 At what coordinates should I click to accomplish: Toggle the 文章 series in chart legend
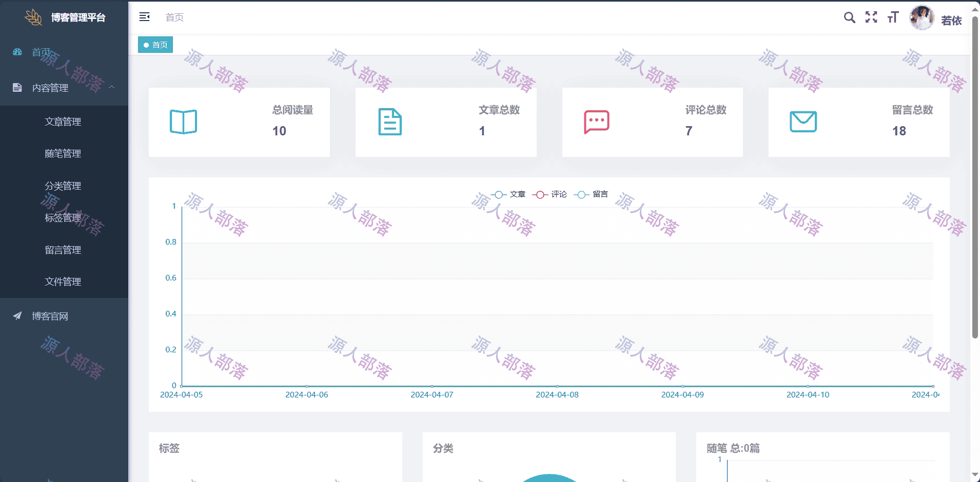pos(508,194)
